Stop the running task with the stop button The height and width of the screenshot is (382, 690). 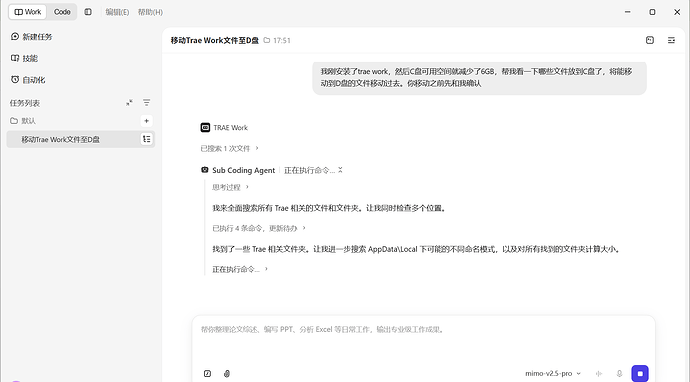pos(640,373)
